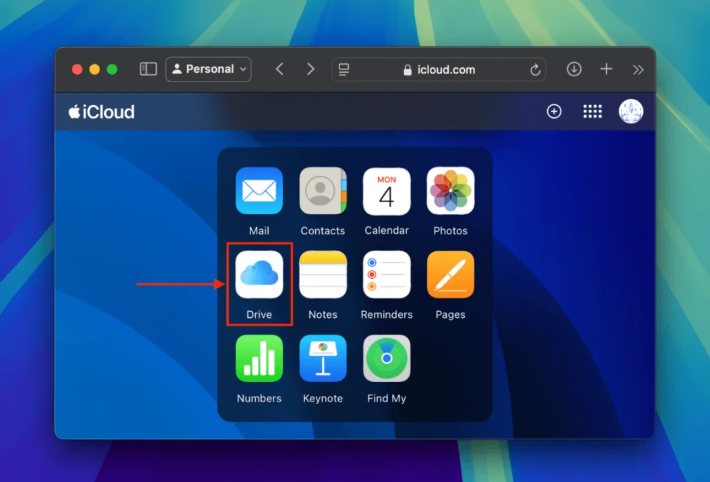Focus the icloud.com address field
This screenshot has height=482, width=710.
pos(439,70)
